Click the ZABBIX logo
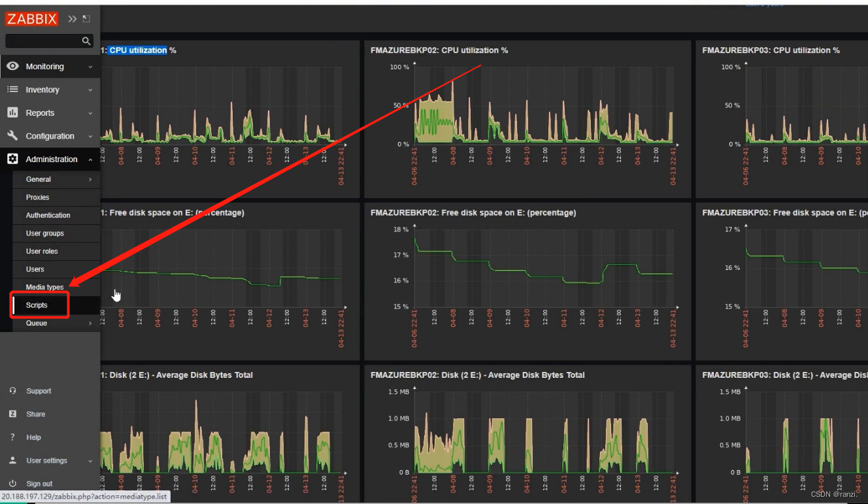Image resolution: width=868 pixels, height=504 pixels. [32, 19]
